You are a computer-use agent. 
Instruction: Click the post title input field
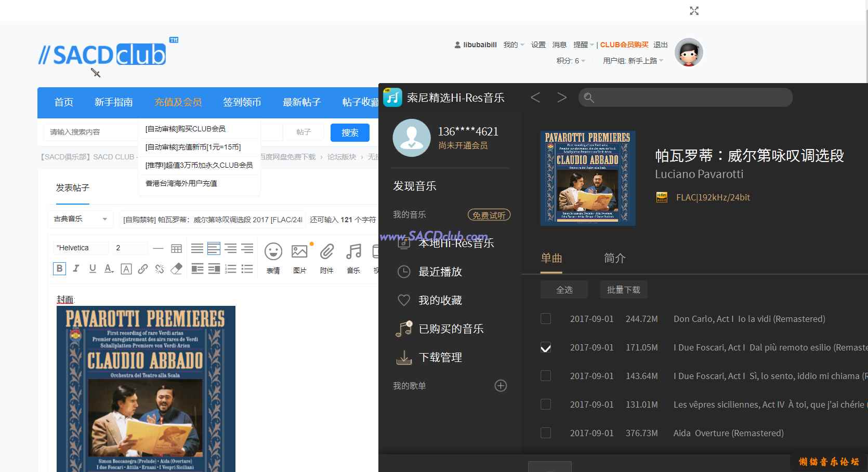click(212, 220)
